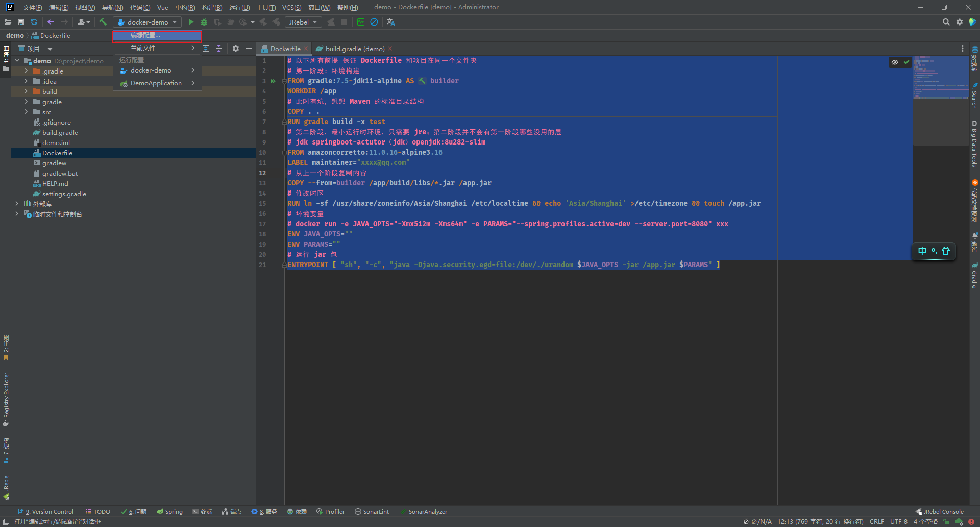Open the Registry Explorer side panel
Viewport: 980px width, 527px height.
[x=6, y=399]
